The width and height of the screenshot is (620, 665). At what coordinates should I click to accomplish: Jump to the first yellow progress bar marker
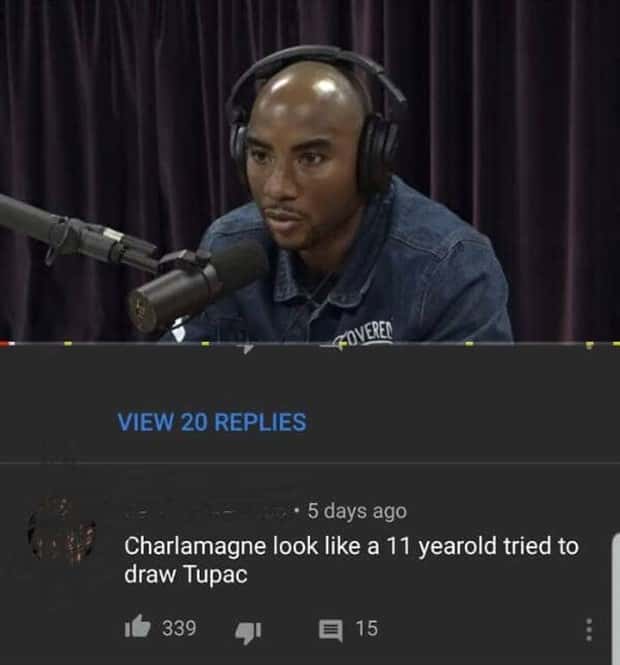point(68,344)
